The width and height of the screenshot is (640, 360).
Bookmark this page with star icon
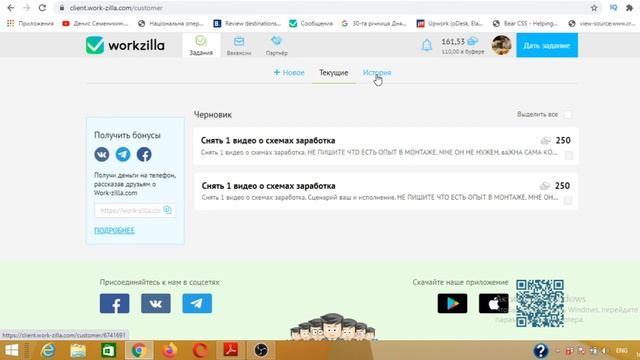tap(594, 8)
